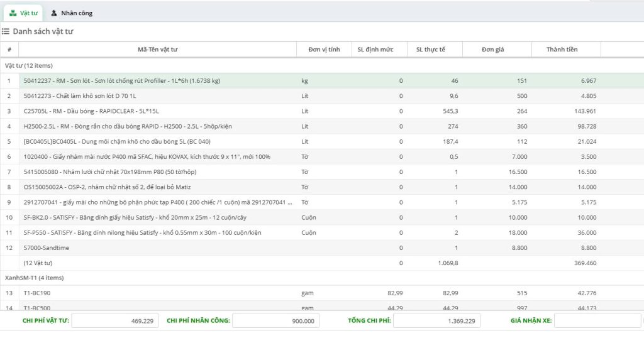This screenshot has width=644, height=348.
Task: Click Thành tiền value 98.728
Action: pyautogui.click(x=587, y=126)
